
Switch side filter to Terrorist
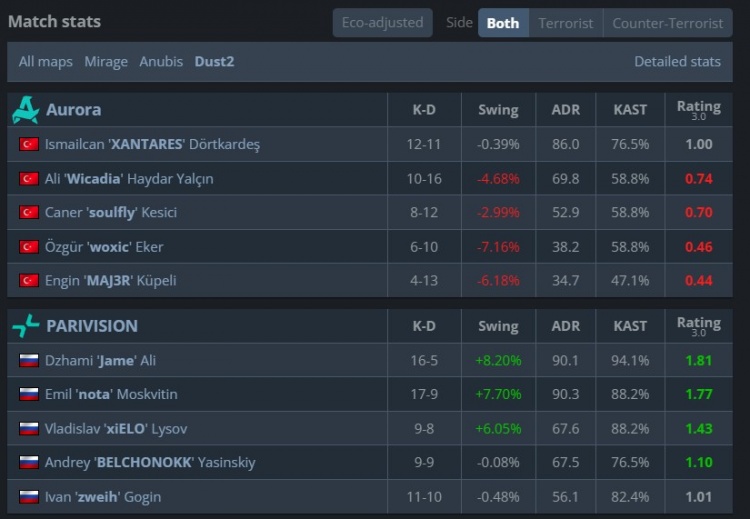pos(565,23)
